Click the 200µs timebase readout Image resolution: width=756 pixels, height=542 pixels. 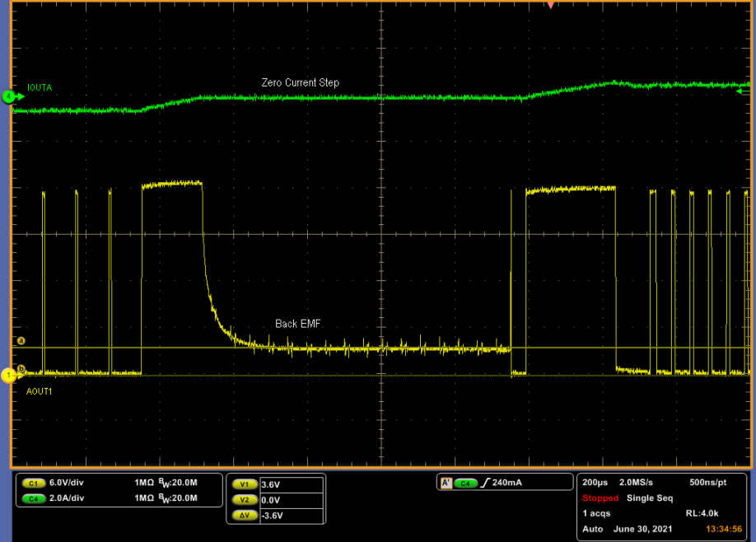(595, 483)
